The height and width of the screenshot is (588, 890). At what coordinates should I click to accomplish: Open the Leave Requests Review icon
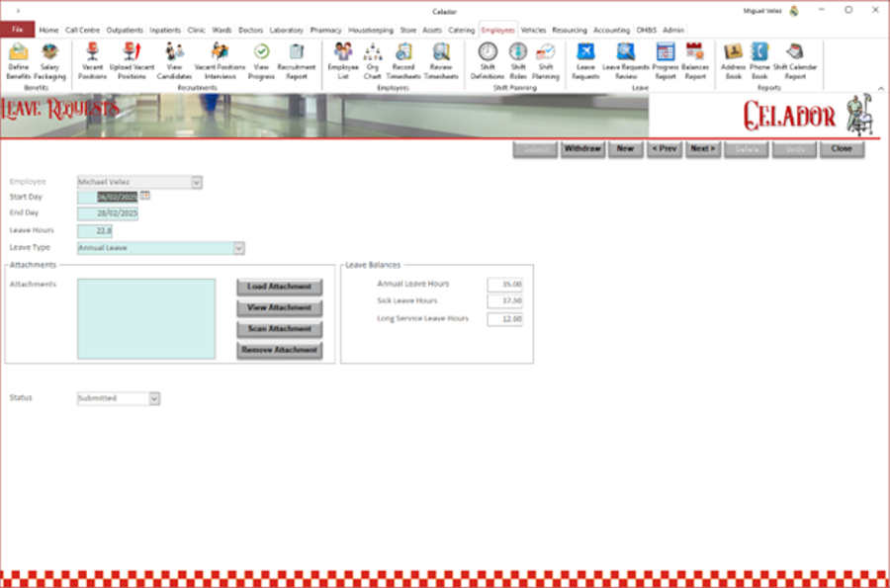coord(626,59)
